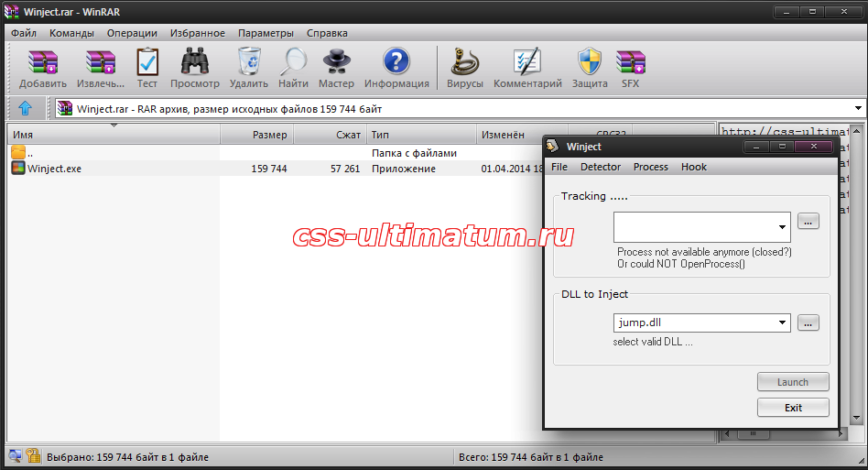The image size is (868, 470).
Task: Open Winject Detector menu
Action: (601, 167)
